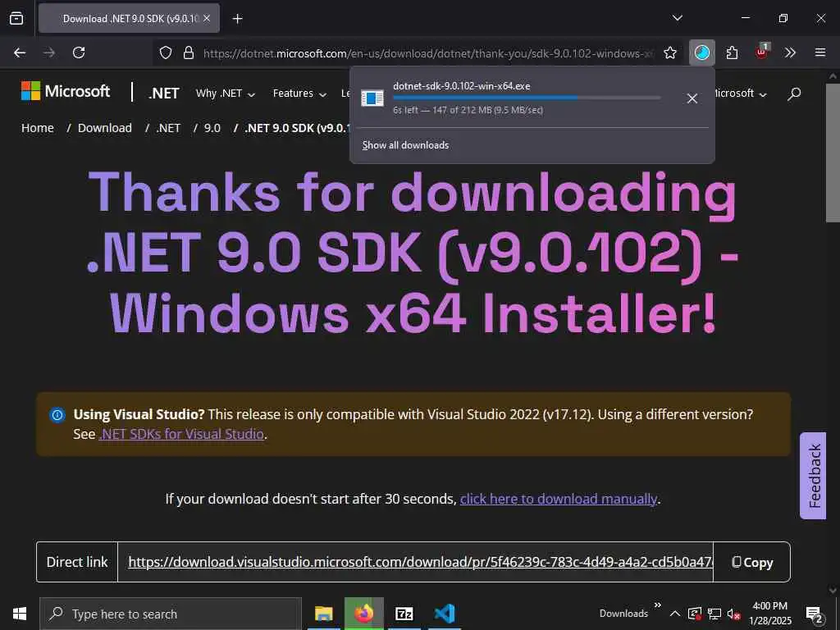Open the Extensions puzzle-piece icon
The height and width of the screenshot is (630, 840).
point(732,52)
